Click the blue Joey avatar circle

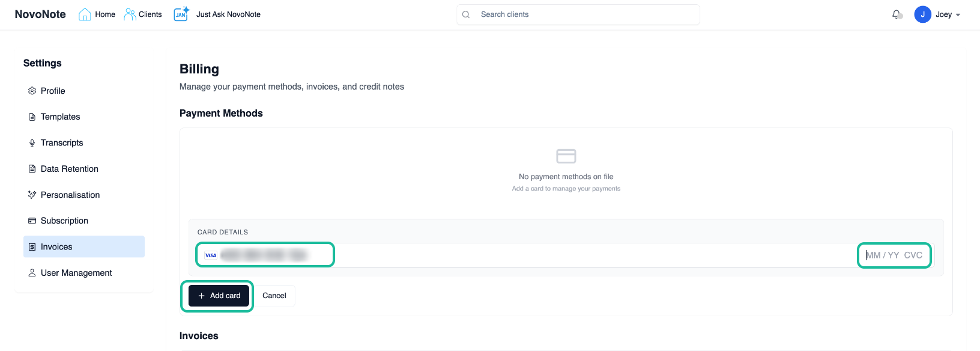922,14
